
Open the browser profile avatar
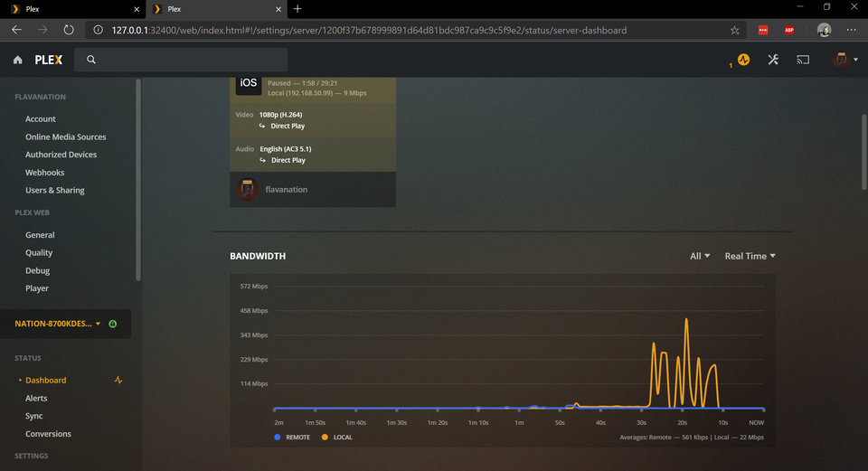tap(824, 31)
